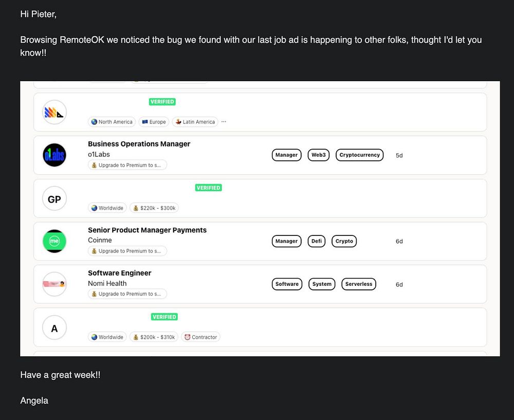
Task: Expand more locations with the ellipsis
Action: tap(224, 122)
